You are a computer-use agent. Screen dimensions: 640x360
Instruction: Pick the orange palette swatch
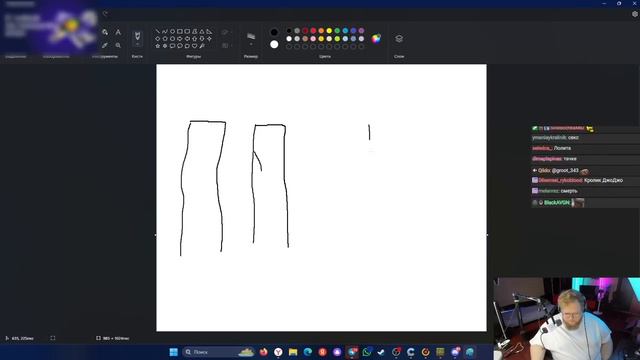point(321,31)
